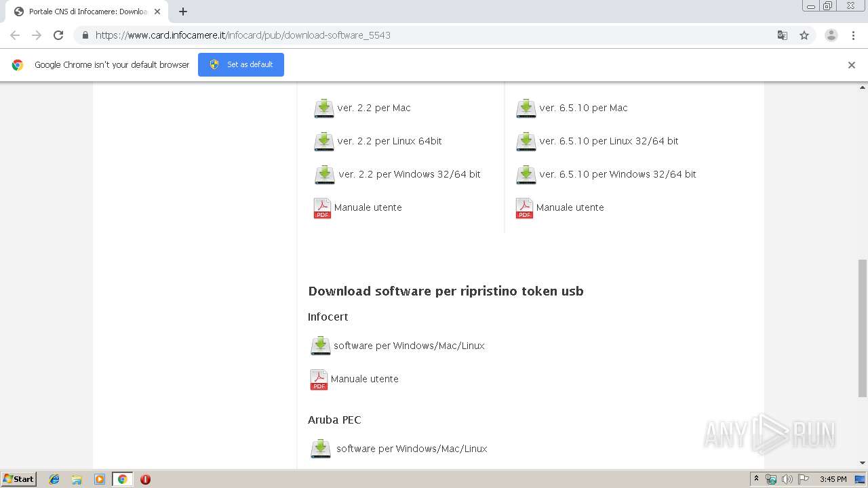Open link ver. 2.2 per Linux 64bit

pyautogui.click(x=389, y=141)
